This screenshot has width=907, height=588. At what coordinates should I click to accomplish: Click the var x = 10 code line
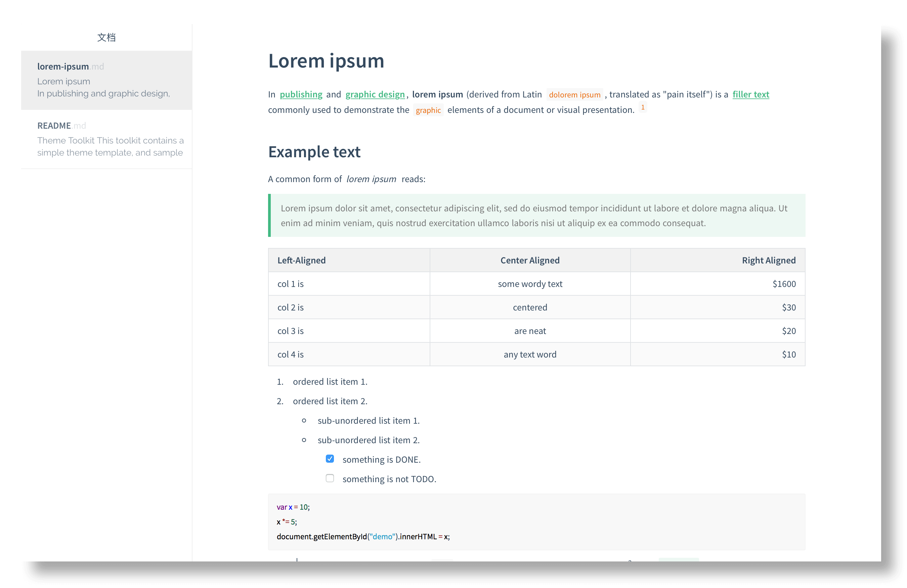pyautogui.click(x=293, y=507)
